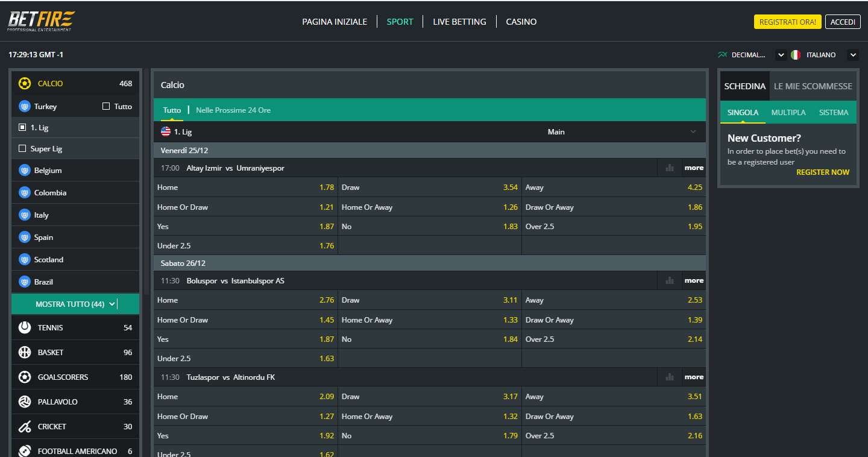Open statistics icon for Tuzlaspor match
Image resolution: width=868 pixels, height=457 pixels.
[670, 377]
